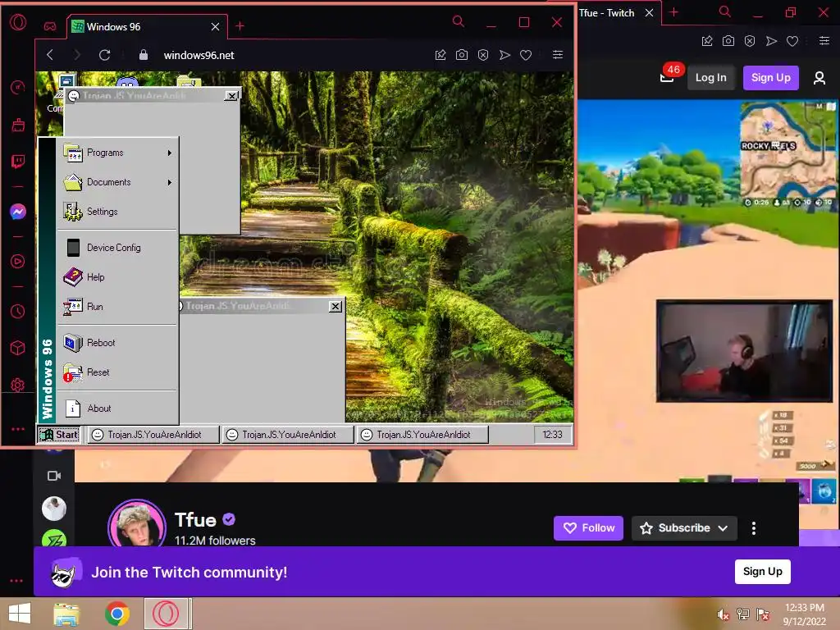Open search in Twitch browser window
This screenshot has height=630, width=840.
pos(725,11)
